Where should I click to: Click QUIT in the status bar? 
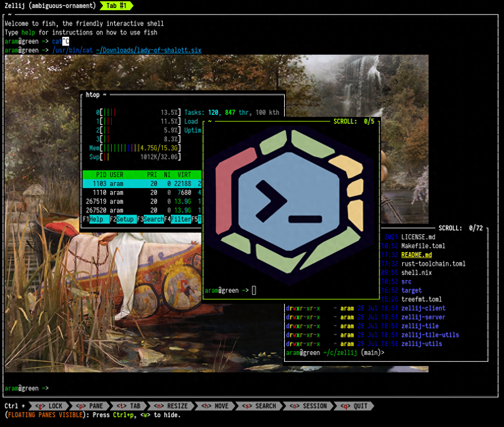click(354, 406)
